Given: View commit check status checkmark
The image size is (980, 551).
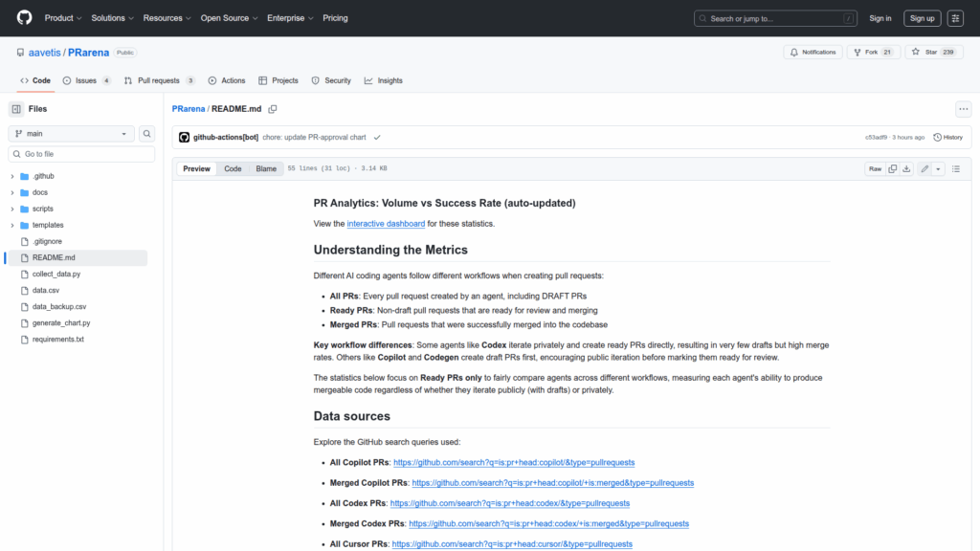Looking at the screenshot, I should point(377,138).
